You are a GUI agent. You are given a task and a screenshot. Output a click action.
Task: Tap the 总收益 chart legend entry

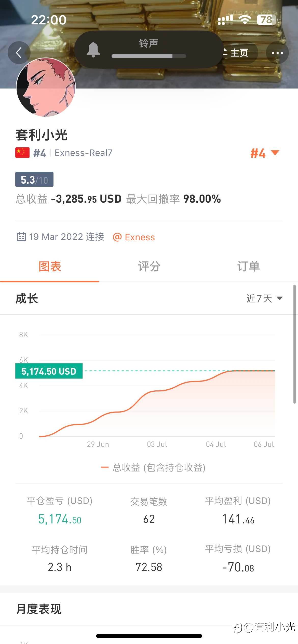154,467
